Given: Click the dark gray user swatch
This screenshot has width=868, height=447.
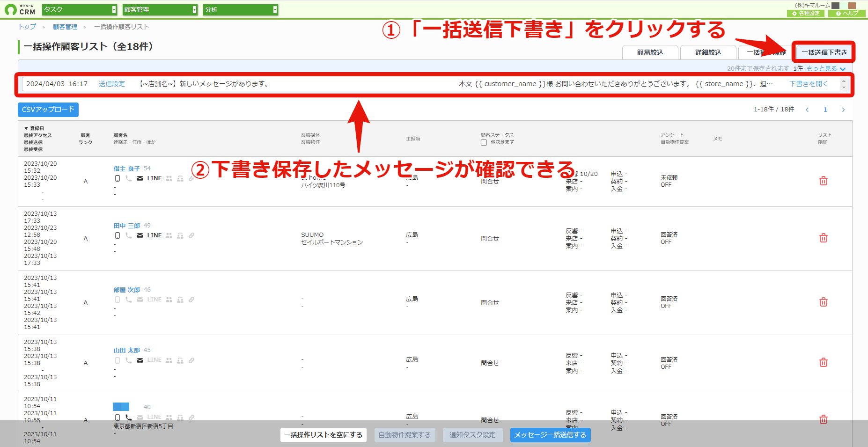Looking at the screenshot, I should point(835,6).
